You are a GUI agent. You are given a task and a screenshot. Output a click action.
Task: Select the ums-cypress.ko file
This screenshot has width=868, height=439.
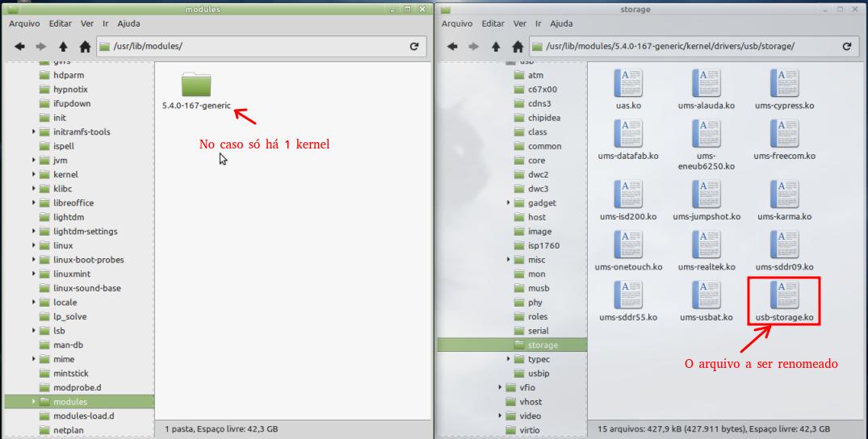(x=784, y=90)
